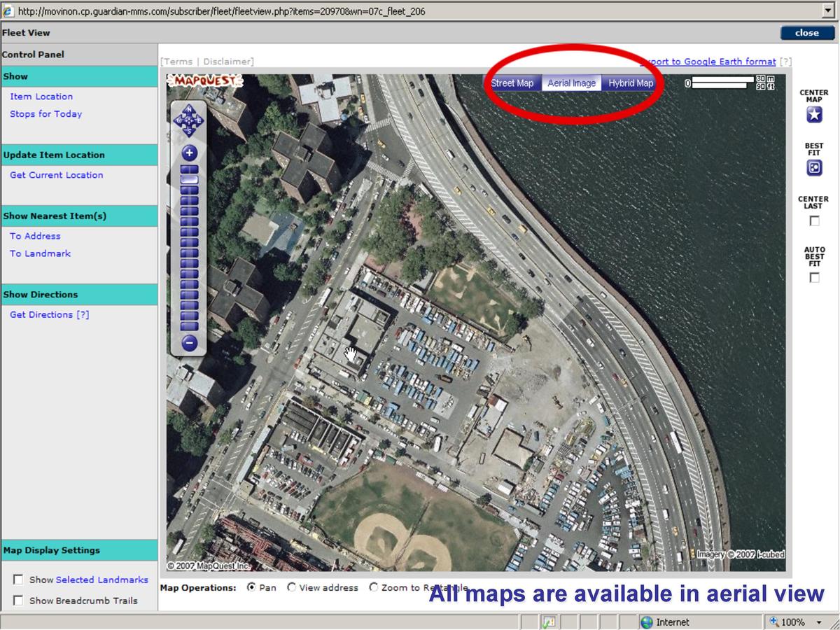Screen dimensions: 840x630
Task: Open the Get Current Location link
Action: (56, 175)
